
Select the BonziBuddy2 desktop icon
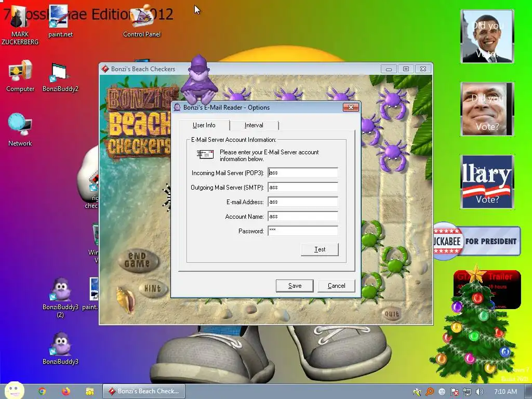pyautogui.click(x=60, y=77)
